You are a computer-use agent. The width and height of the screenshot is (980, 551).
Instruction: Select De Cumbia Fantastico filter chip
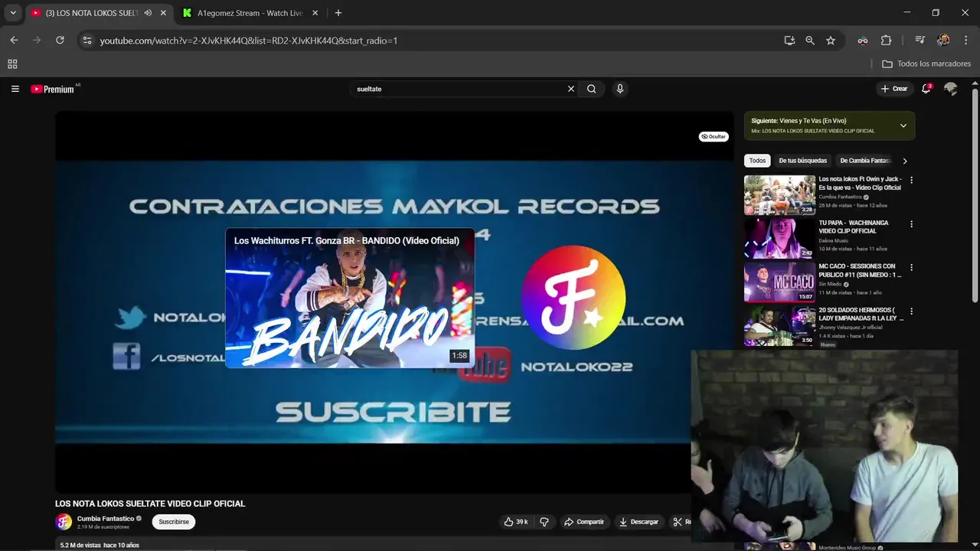865,161
